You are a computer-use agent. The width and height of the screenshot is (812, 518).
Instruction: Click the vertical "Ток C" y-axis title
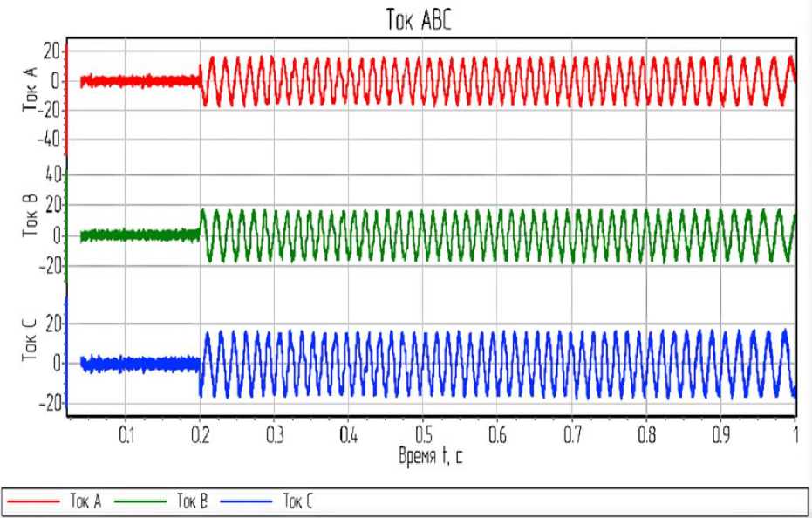point(30,340)
